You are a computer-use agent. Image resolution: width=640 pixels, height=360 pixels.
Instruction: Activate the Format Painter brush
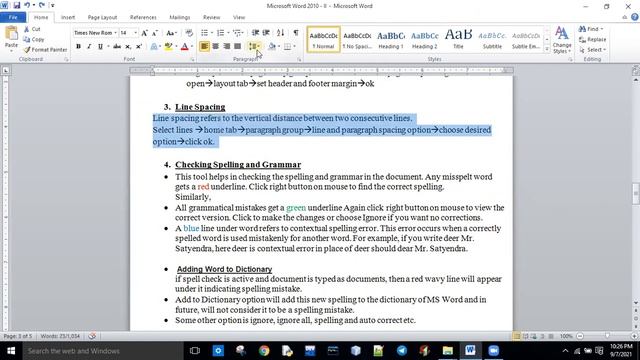pos(45,49)
